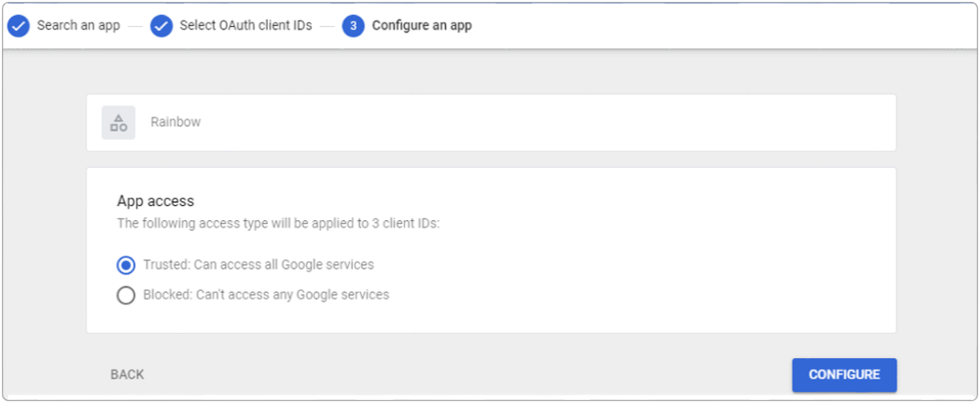The width and height of the screenshot is (980, 403).
Task: Click the connector line after Search an app
Action: tap(134, 26)
